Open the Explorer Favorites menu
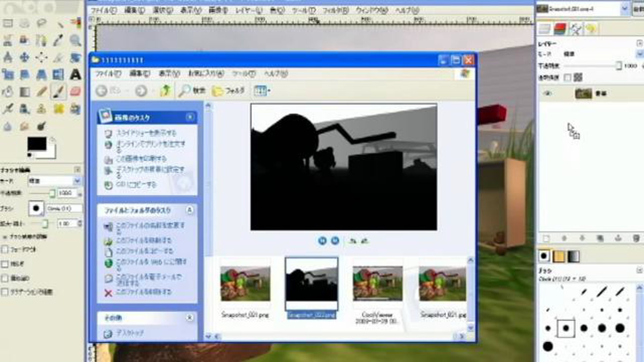 pos(206,73)
